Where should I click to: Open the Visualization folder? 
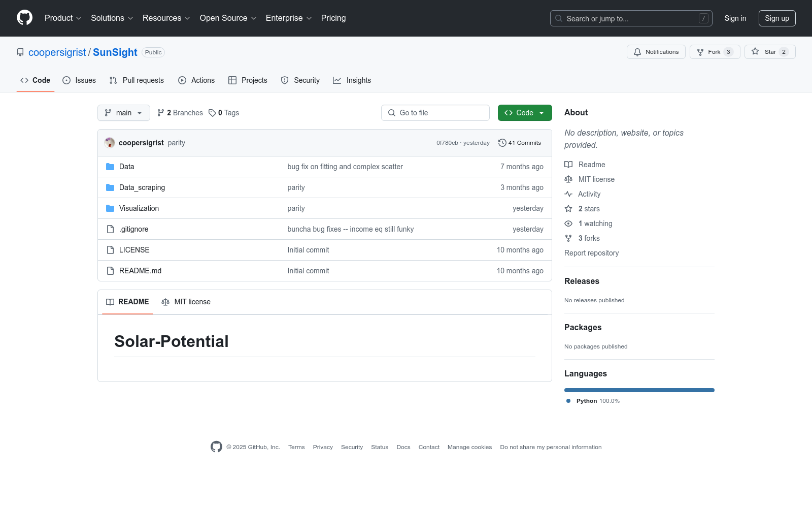(139, 208)
